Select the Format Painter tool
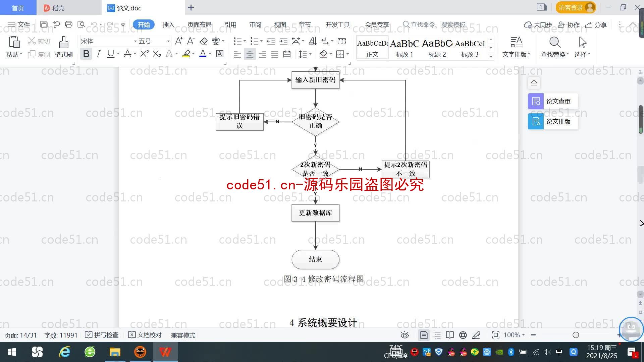 click(64, 47)
